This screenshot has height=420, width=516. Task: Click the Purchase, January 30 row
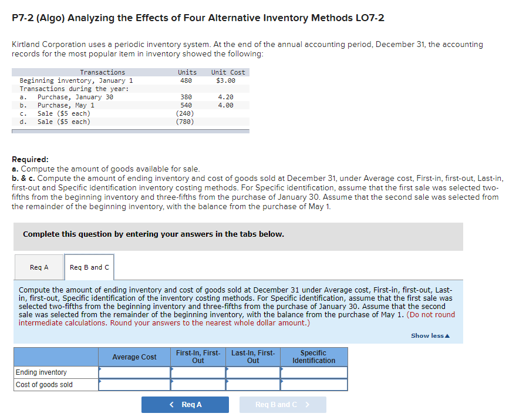tap(130, 97)
